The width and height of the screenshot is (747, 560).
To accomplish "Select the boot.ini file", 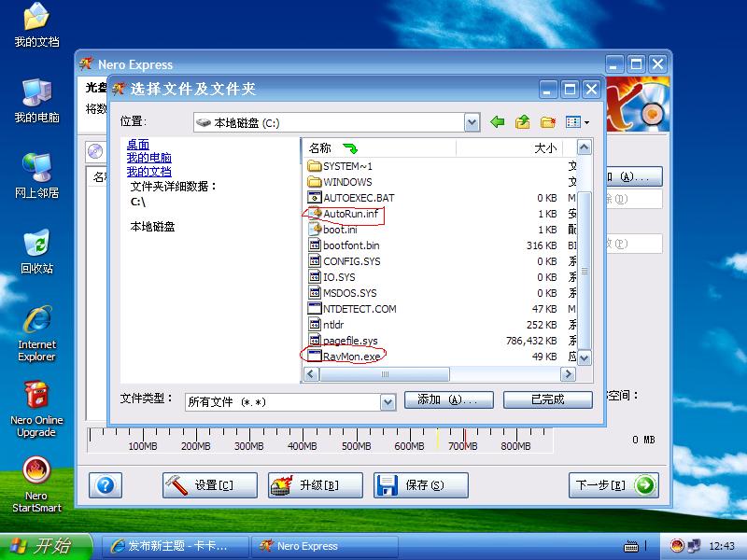I will [x=332, y=230].
